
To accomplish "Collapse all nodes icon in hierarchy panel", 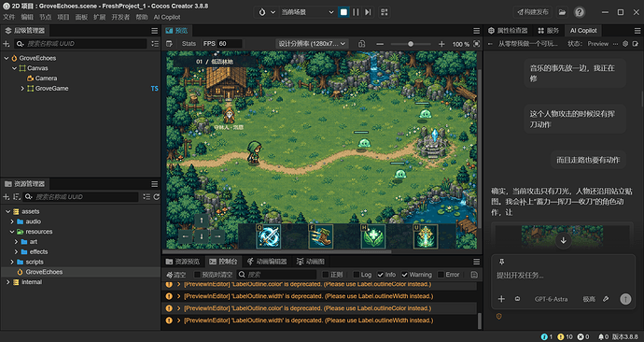I will click(155, 44).
